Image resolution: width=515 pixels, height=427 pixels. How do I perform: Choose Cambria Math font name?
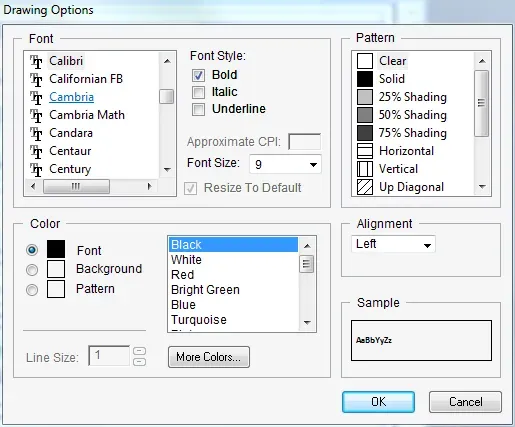pyautogui.click(x=87, y=115)
